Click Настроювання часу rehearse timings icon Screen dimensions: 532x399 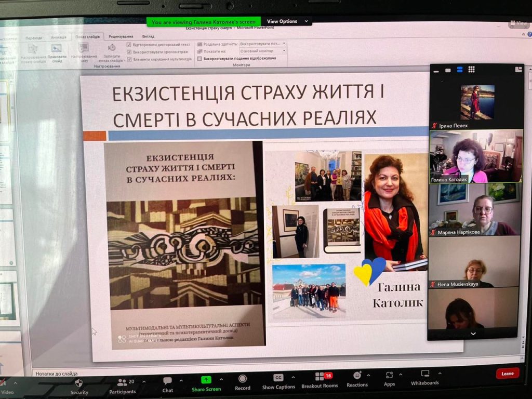pyautogui.click(x=84, y=47)
